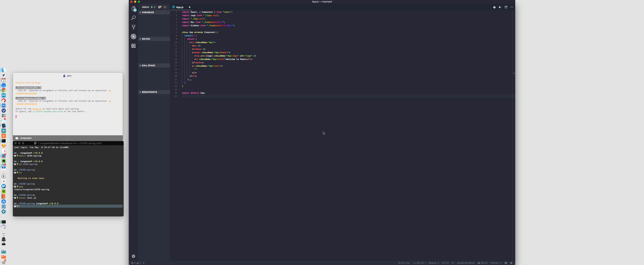Collapse the WATCH section
The height and width of the screenshot is (265, 644).
(154, 39)
